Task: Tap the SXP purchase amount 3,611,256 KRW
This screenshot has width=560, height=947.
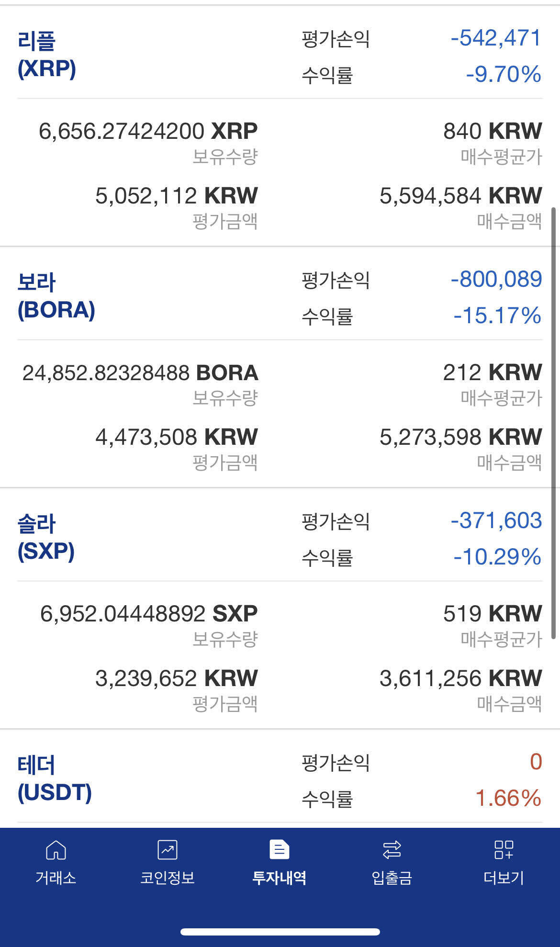Action: (460, 678)
